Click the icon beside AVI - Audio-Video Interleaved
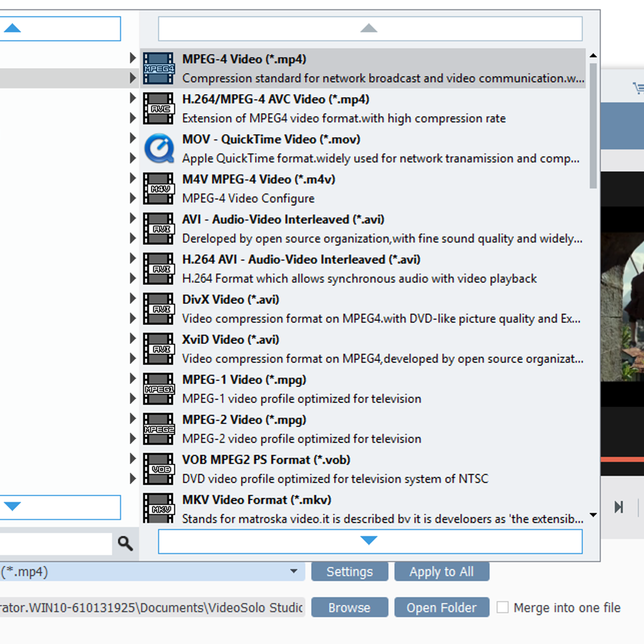 (x=159, y=229)
